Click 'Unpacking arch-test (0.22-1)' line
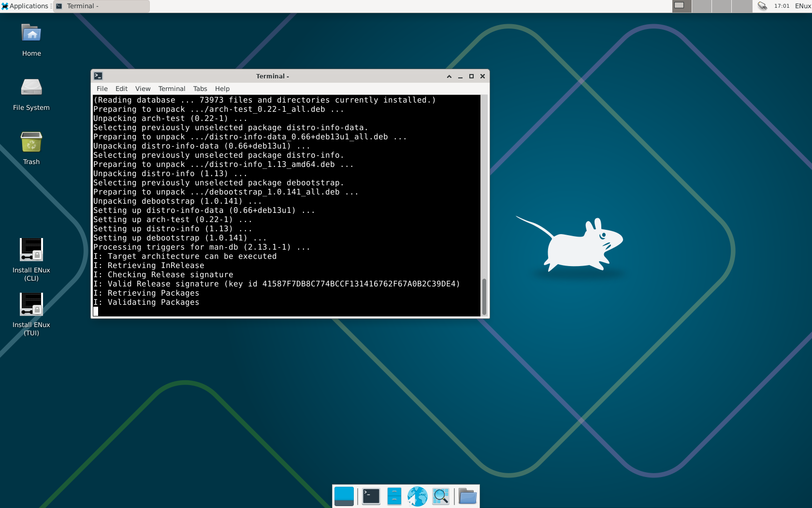 pyautogui.click(x=170, y=119)
